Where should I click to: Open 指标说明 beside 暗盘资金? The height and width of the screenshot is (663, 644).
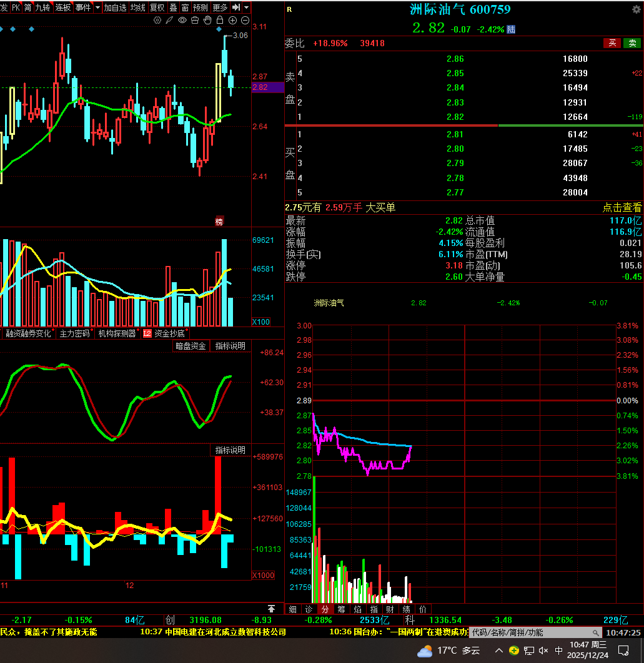point(230,346)
